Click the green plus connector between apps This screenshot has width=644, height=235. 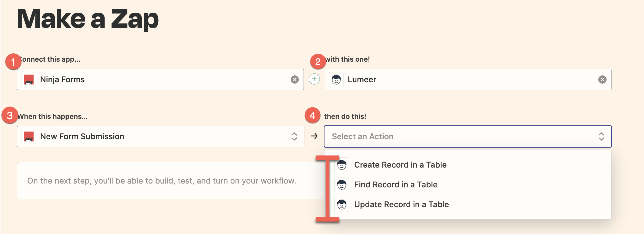pyautogui.click(x=314, y=79)
